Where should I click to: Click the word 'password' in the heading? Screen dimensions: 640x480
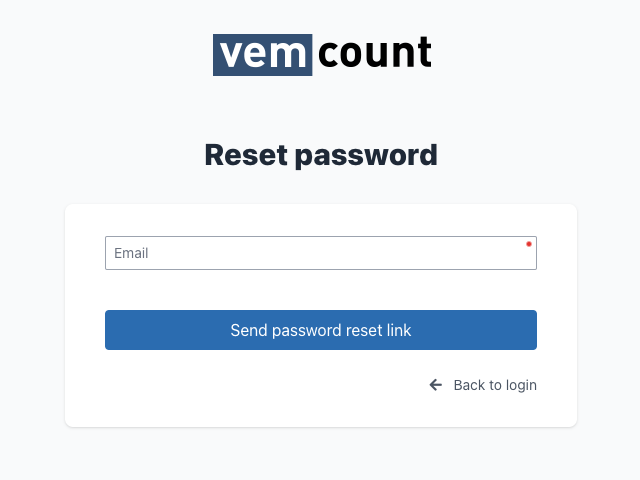pyautogui.click(x=366, y=156)
